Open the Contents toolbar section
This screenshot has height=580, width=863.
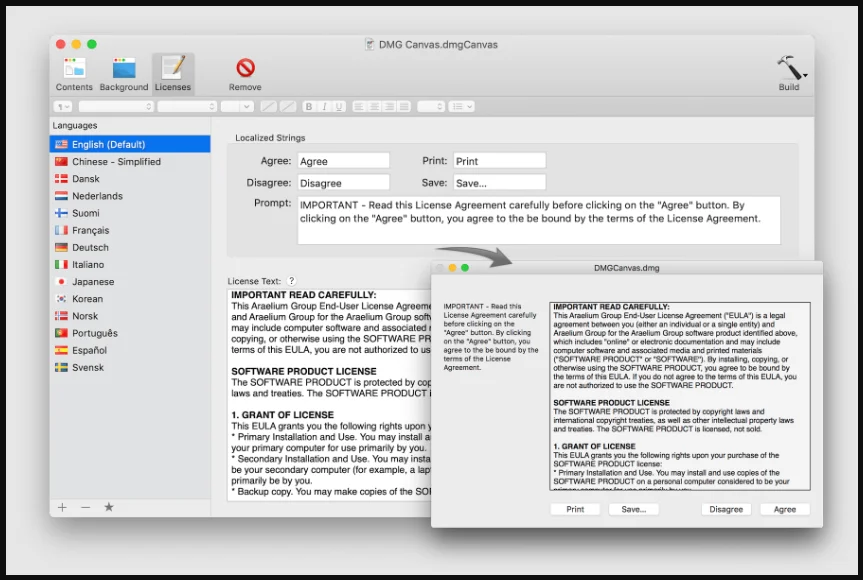click(74, 74)
